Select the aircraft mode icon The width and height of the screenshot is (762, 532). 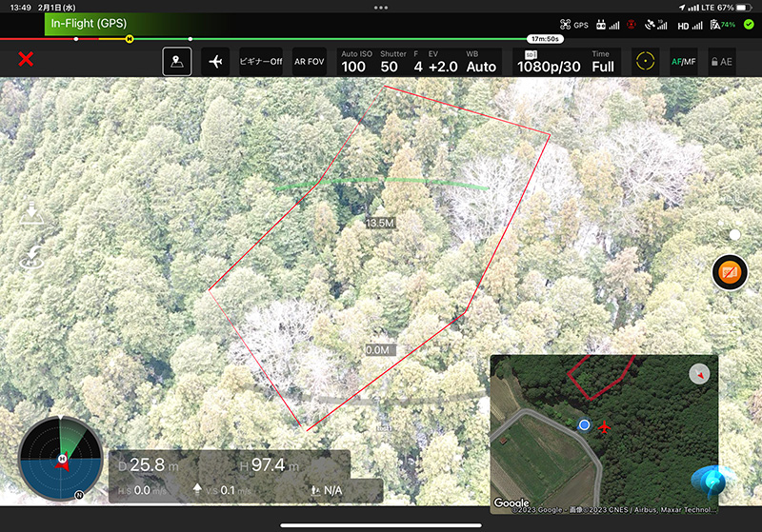tap(215, 62)
